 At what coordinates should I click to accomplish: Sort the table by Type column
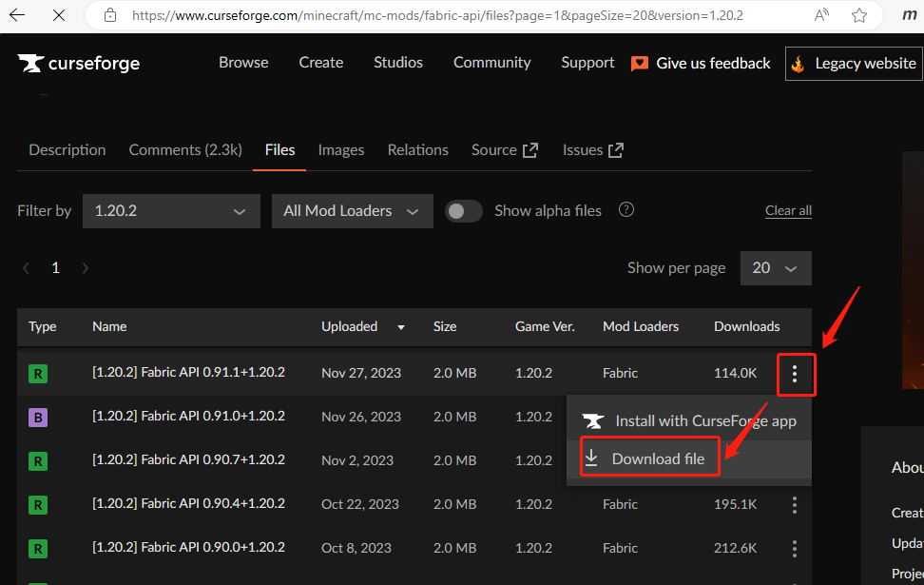pyautogui.click(x=43, y=326)
